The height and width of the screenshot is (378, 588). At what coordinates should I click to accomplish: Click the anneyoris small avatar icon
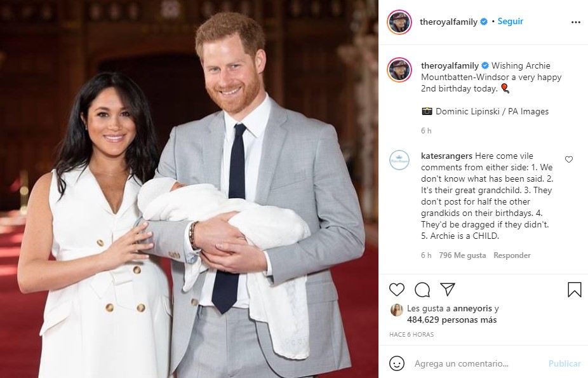click(396, 310)
